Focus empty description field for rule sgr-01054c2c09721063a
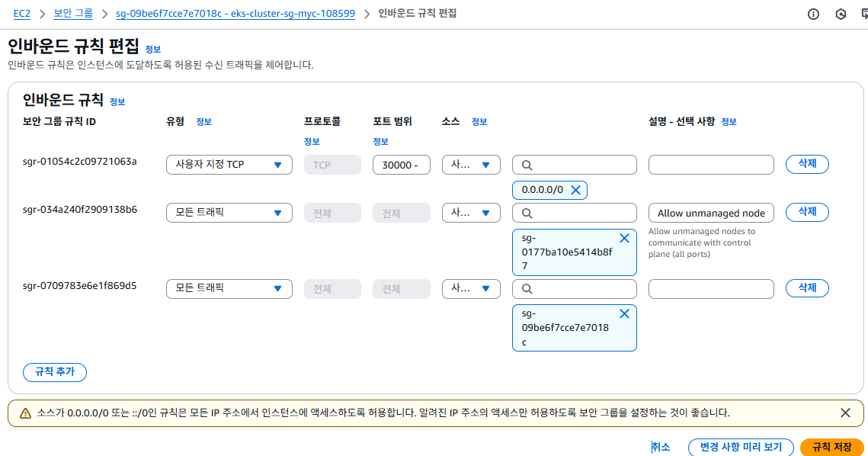Viewport: 868px width, 456px height. pyautogui.click(x=711, y=165)
